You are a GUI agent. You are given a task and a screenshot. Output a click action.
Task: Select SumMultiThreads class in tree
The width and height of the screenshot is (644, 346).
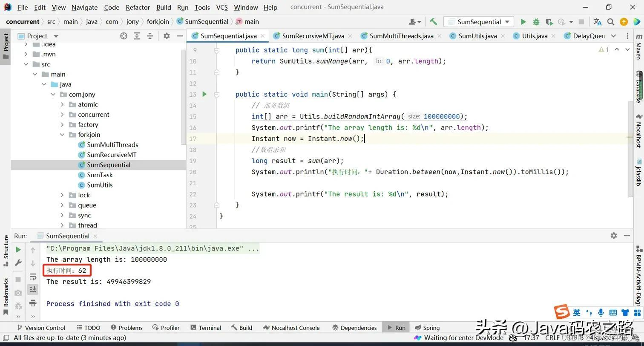point(112,145)
